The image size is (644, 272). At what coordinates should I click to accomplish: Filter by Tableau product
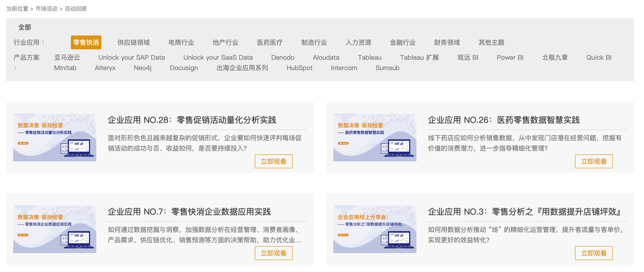pyautogui.click(x=370, y=57)
